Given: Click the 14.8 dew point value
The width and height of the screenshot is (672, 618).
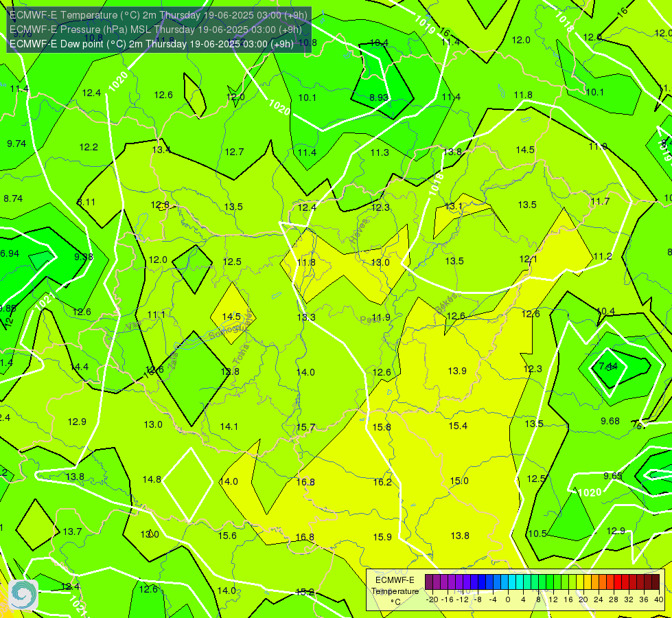Looking at the screenshot, I should click(152, 479).
